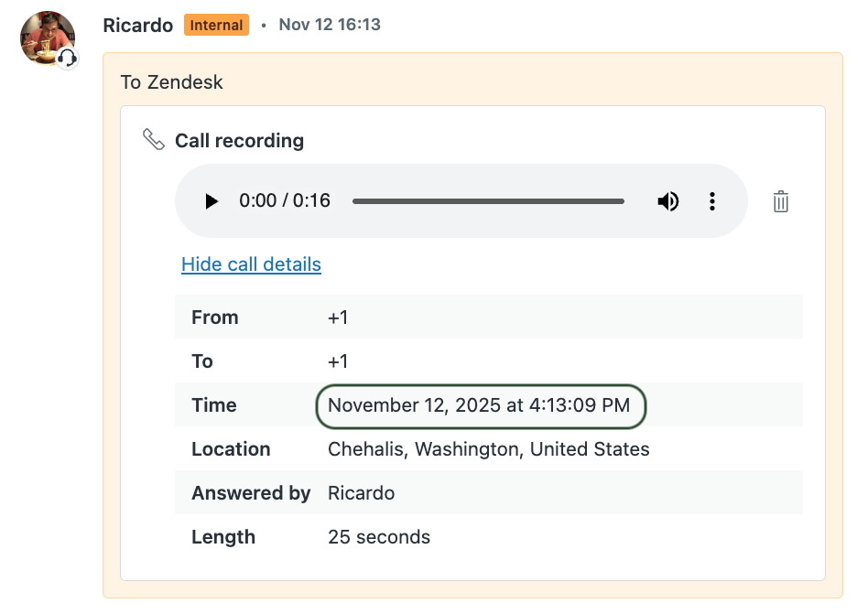Click the Chehalis, Washington location value
This screenshot has width=868, height=614.
click(488, 449)
